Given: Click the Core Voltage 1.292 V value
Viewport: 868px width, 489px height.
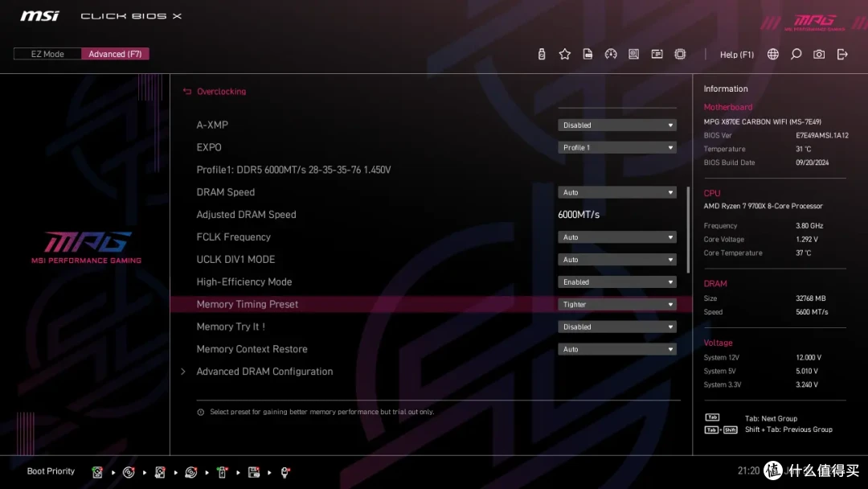Looking at the screenshot, I should tap(807, 239).
